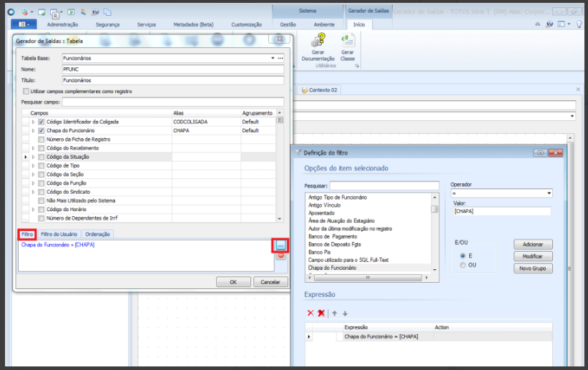The image size is (588, 370).
Task: Uncheck Código Identificador da Coligada field
Action: [41, 122]
